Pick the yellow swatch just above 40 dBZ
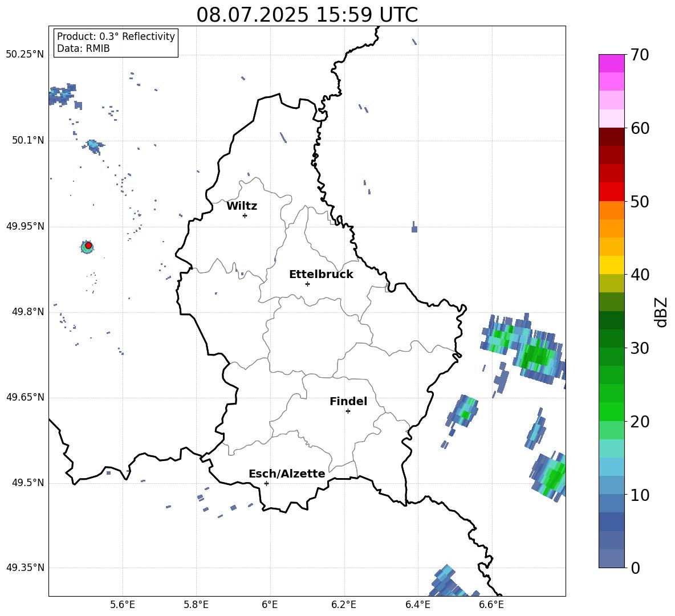Viewport: 675px width, 616px height. [611, 265]
